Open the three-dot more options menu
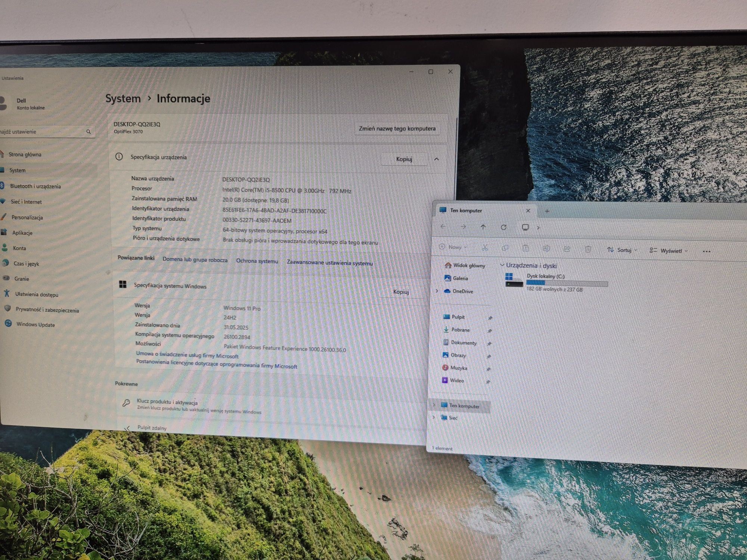The width and height of the screenshot is (747, 560). pos(706,251)
